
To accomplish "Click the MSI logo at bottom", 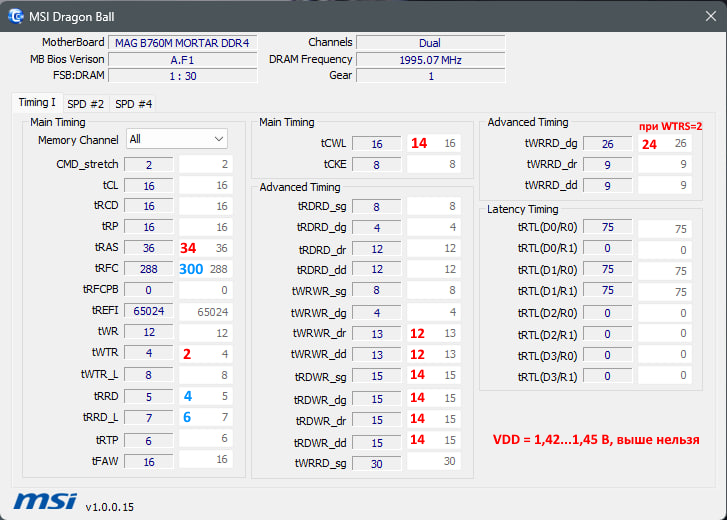I will point(45,502).
